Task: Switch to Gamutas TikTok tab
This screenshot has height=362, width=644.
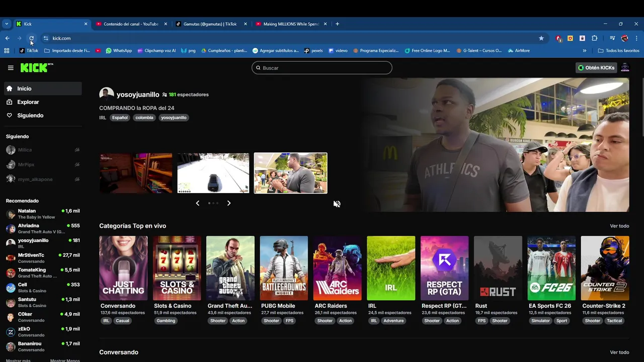Action: [x=210, y=24]
